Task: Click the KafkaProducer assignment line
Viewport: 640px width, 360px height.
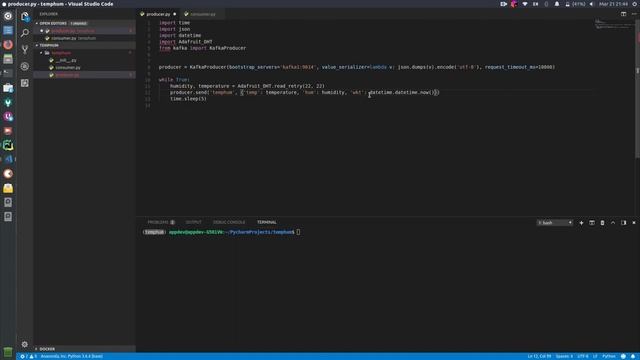Action: point(357,67)
